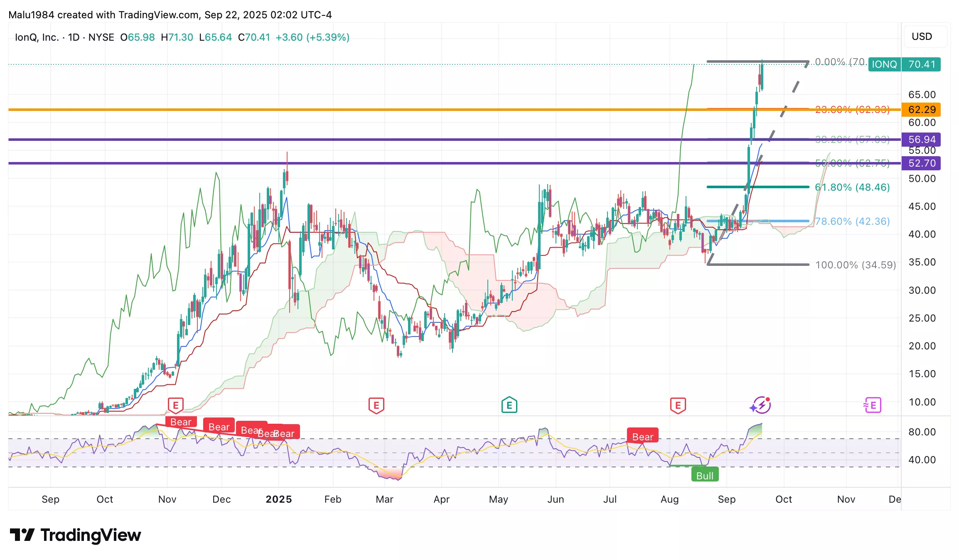Click the 2025 year label on time axis
This screenshot has width=959, height=560.
tap(279, 499)
